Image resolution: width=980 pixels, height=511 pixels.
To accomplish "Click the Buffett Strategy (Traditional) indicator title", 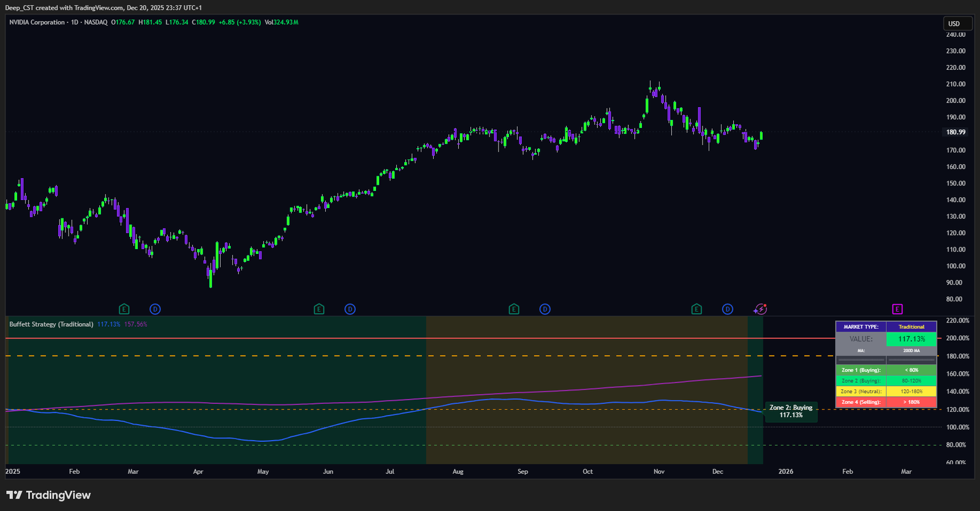I will 51,324.
